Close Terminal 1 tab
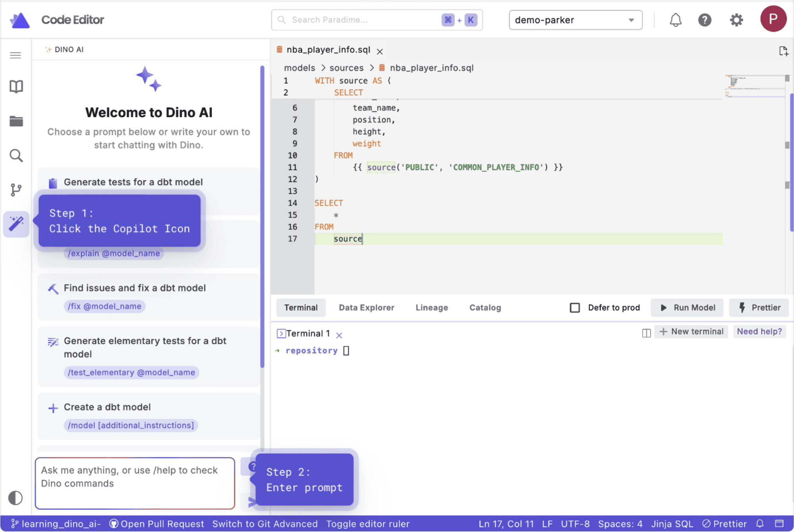794x532 pixels. pos(339,335)
